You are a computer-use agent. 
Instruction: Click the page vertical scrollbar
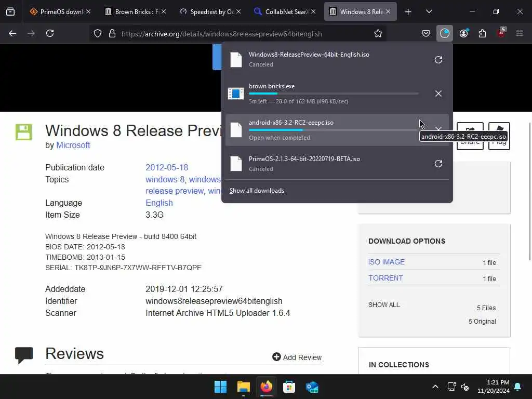click(x=530, y=191)
